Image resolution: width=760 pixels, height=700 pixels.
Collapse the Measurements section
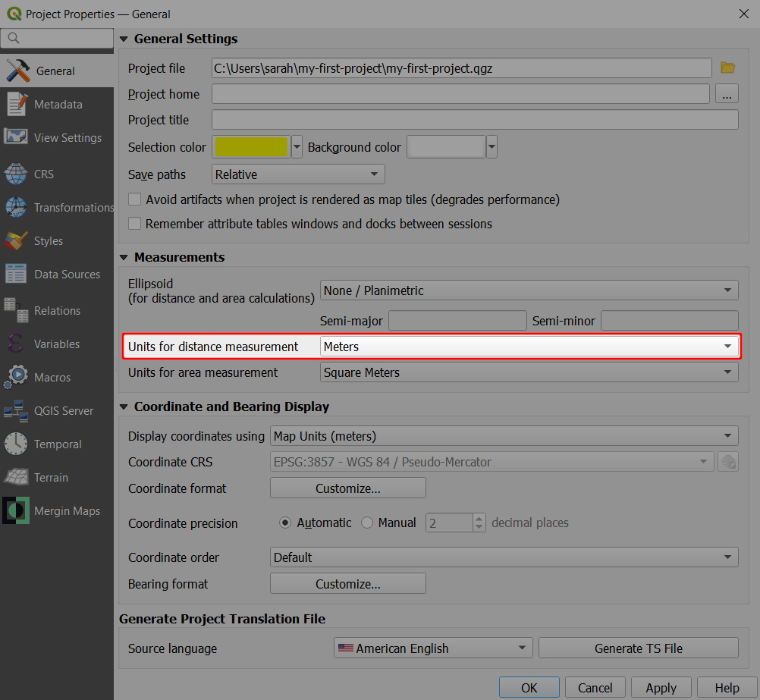124,257
